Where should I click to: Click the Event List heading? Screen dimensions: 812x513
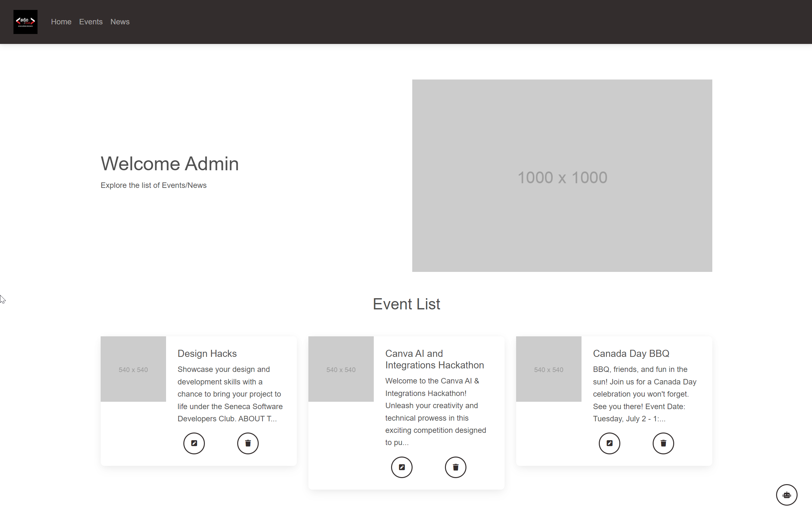[x=406, y=304]
